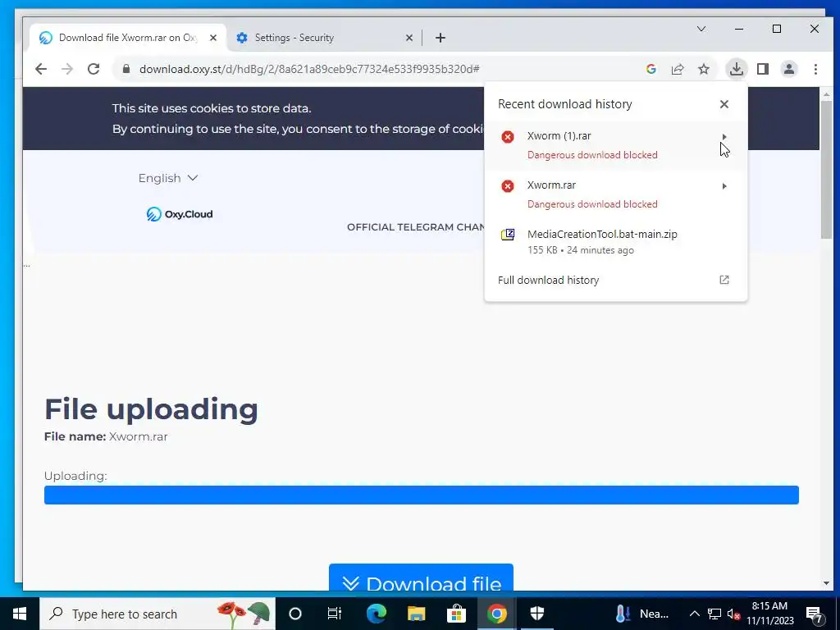Viewport: 840px width, 630px height.
Task: Open Windows Security shield on taskbar
Action: click(536, 614)
